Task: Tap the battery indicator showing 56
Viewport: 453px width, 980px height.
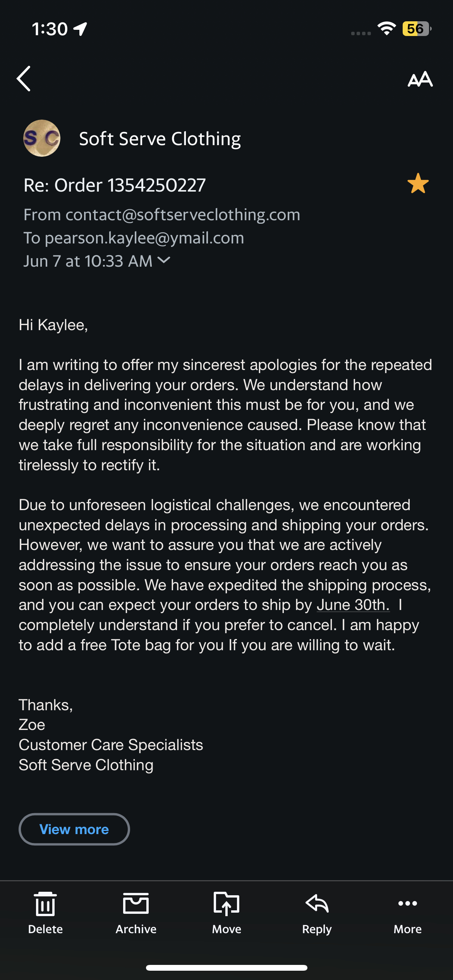Action: pos(417,29)
